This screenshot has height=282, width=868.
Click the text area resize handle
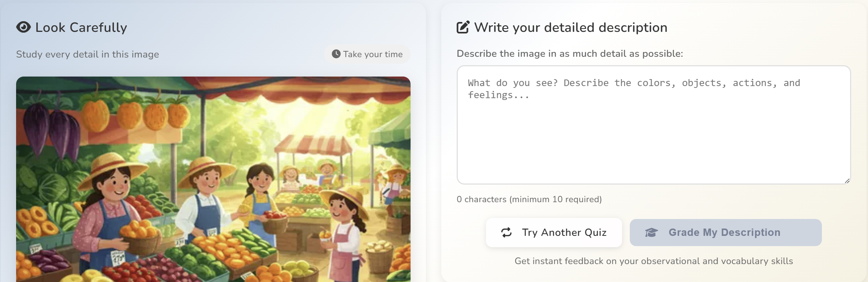click(847, 181)
